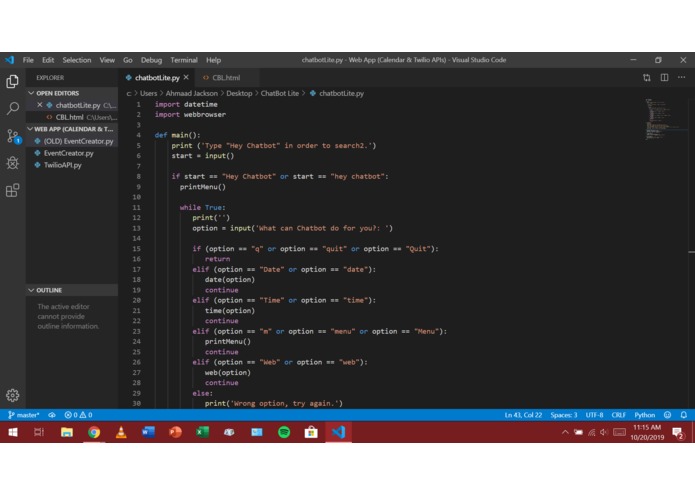Image resolution: width=695 pixels, height=494 pixels.
Task: Click the Visual Studio Code logo icon
Action: click(9, 60)
